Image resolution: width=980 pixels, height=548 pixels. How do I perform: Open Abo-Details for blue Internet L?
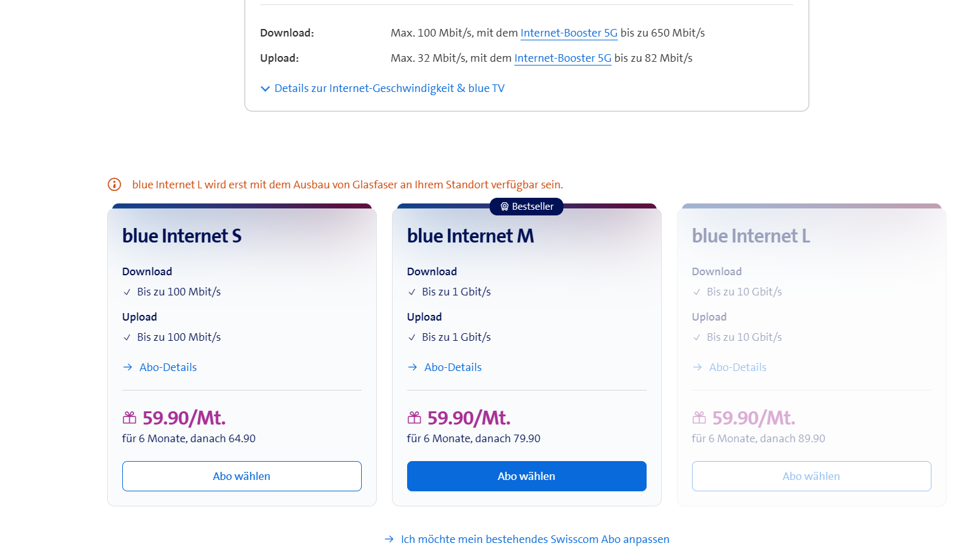point(737,367)
